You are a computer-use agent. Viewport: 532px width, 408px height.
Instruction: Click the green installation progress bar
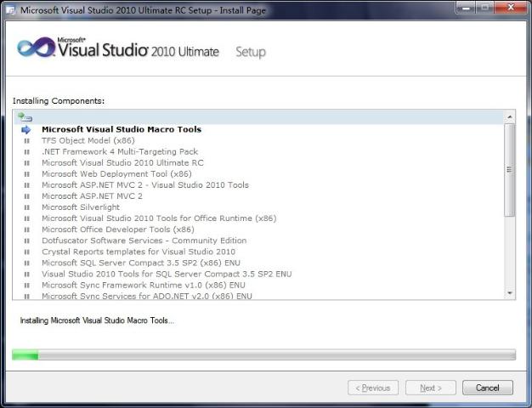tap(264, 354)
